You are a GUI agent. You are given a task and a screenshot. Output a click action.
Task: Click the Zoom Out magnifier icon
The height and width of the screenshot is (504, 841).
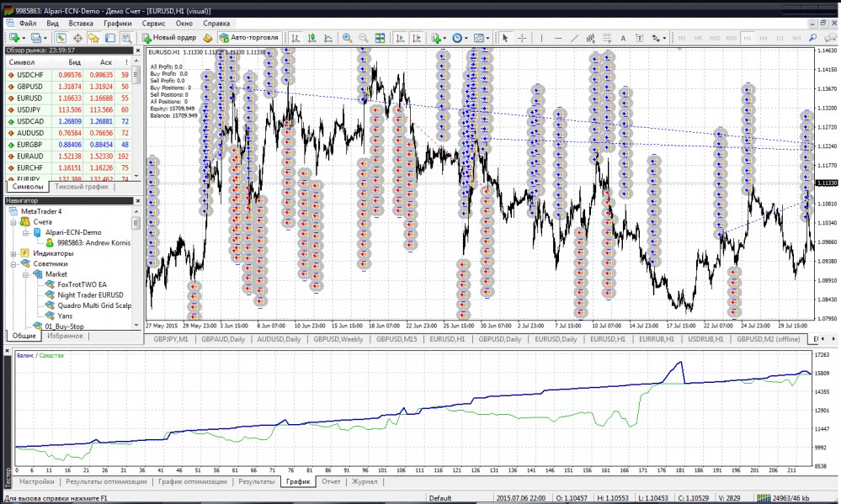coord(364,38)
